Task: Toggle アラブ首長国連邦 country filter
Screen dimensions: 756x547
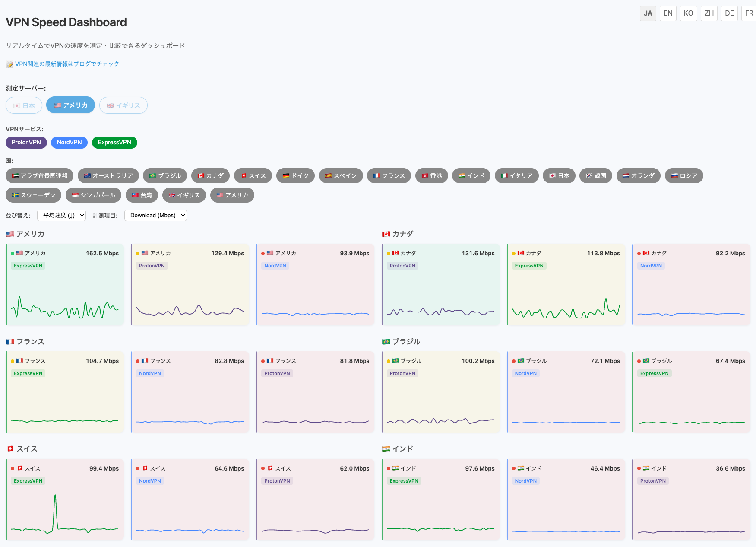Action: [x=40, y=176]
